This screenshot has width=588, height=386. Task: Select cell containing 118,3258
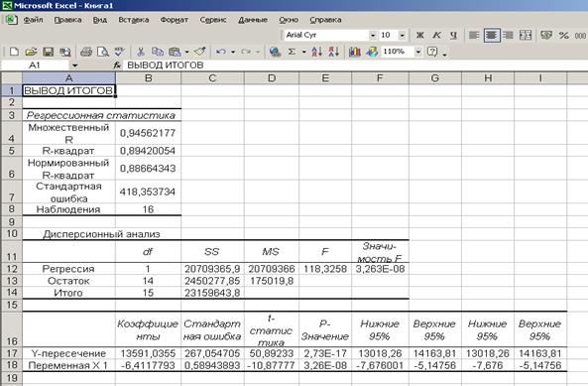[x=325, y=269]
